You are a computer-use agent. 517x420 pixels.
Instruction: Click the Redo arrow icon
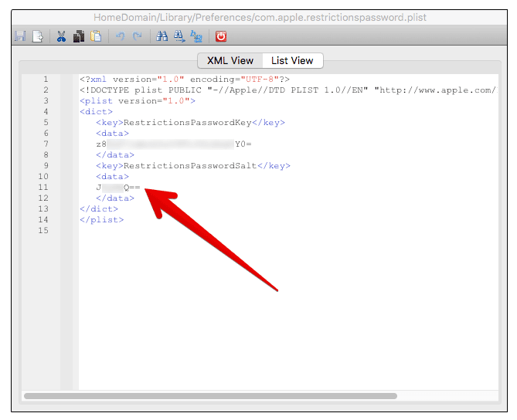click(138, 36)
